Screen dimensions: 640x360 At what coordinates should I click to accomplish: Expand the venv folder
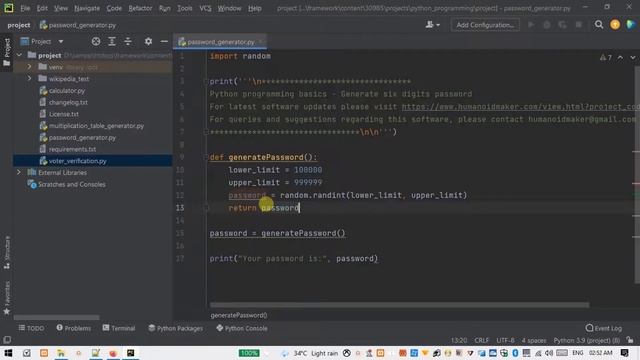click(x=29, y=67)
